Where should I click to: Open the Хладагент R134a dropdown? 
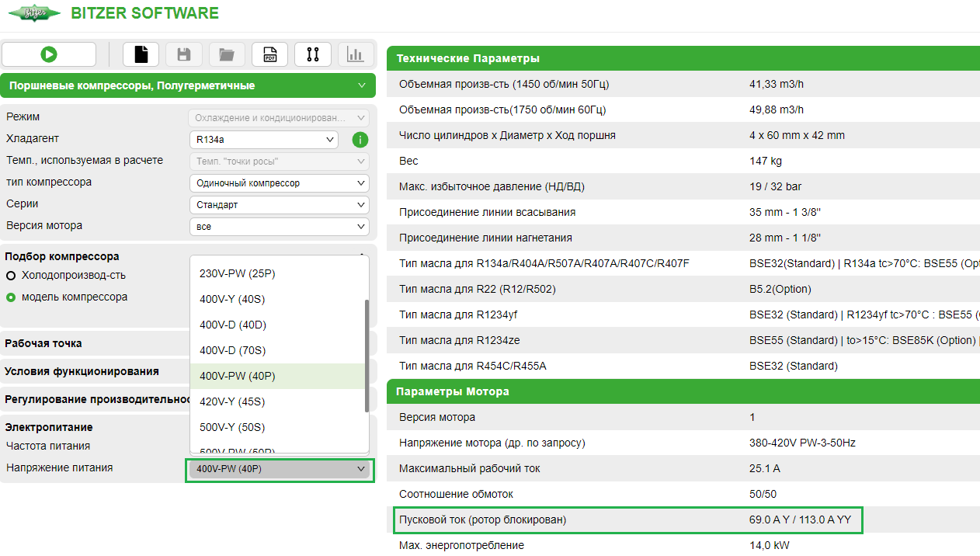263,140
